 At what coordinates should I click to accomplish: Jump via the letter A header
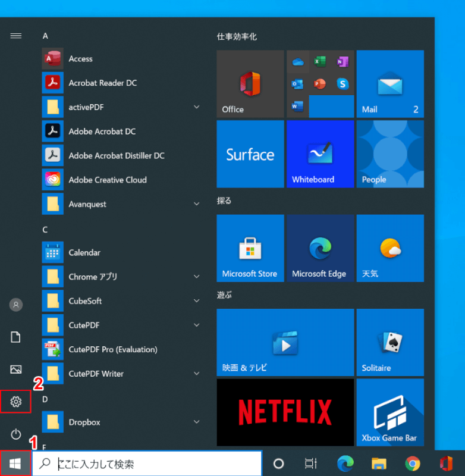coord(45,36)
